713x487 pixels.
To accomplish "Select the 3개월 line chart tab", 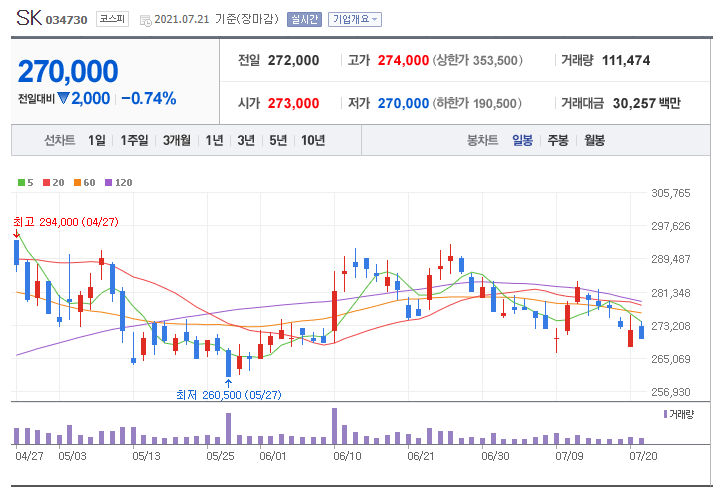I will point(177,141).
